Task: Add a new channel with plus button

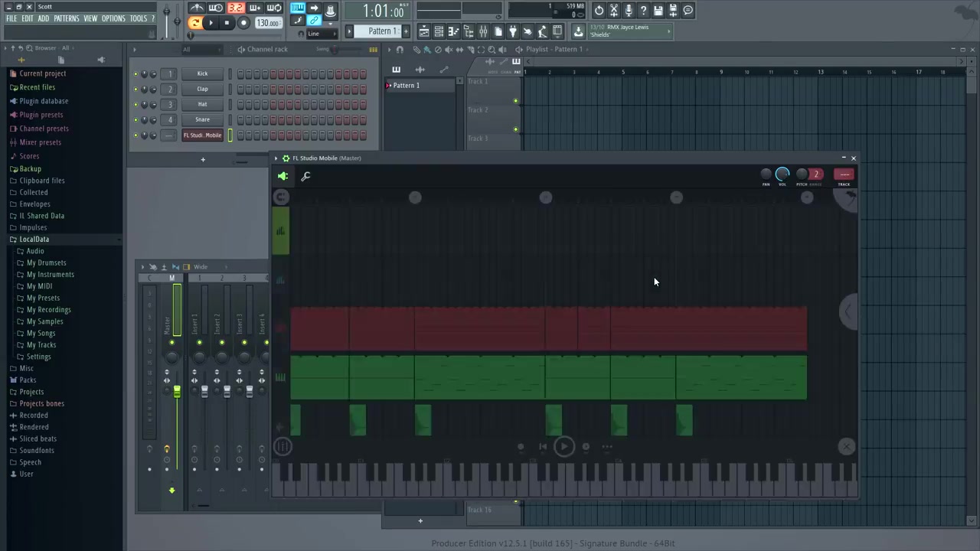Action: pyautogui.click(x=203, y=159)
